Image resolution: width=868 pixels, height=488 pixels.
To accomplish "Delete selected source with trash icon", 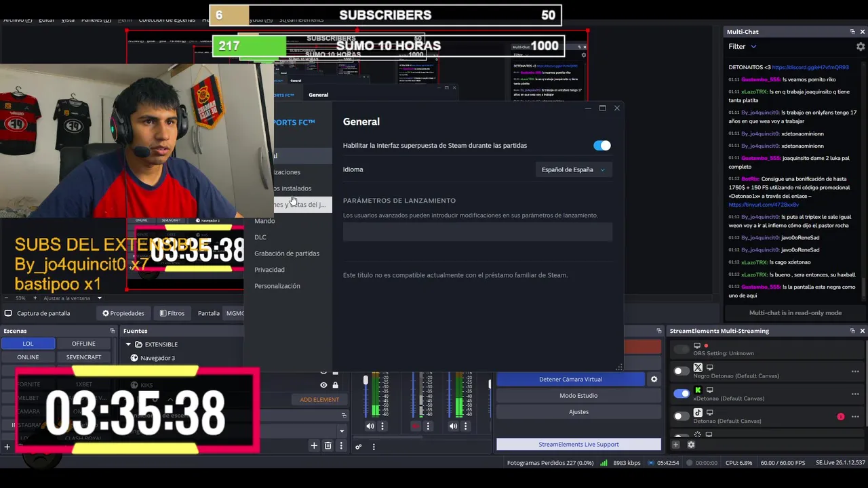I will coord(328,446).
